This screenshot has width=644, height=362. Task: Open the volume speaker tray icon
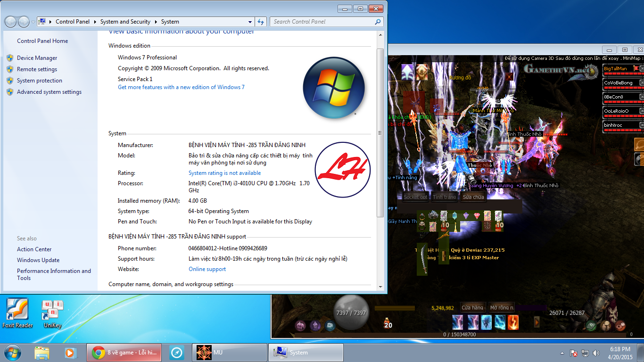pyautogui.click(x=596, y=353)
